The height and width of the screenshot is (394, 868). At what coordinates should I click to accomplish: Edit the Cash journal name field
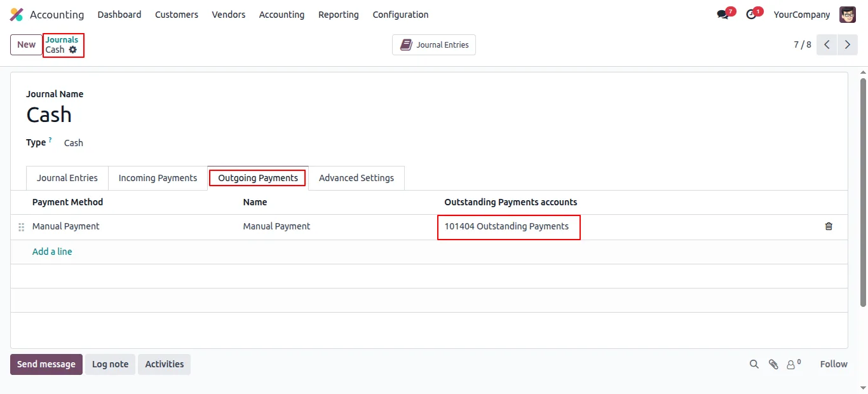(49, 115)
